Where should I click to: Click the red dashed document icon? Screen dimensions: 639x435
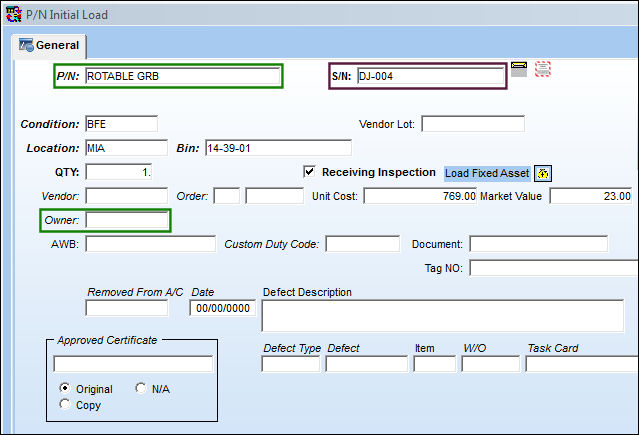pyautogui.click(x=542, y=69)
